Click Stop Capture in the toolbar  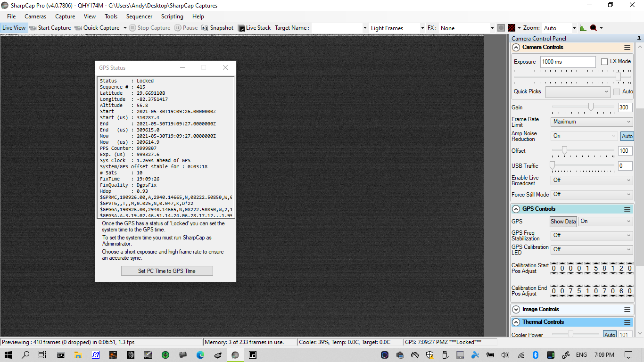click(x=149, y=28)
